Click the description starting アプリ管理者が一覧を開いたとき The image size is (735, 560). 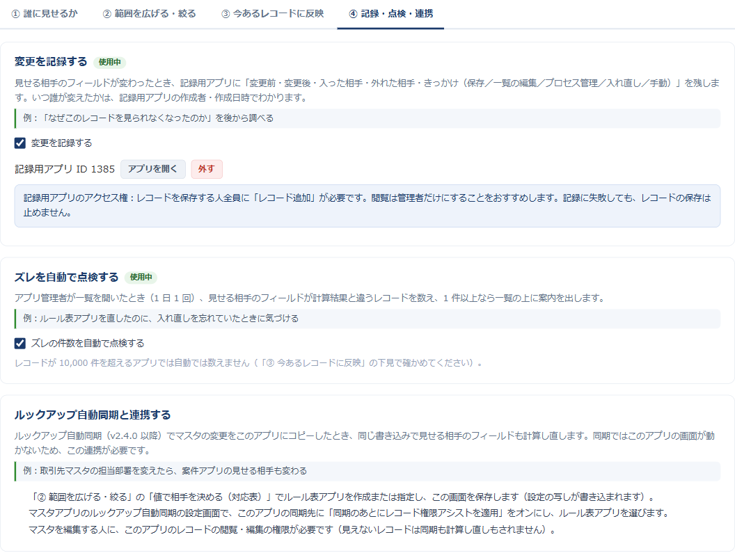click(x=310, y=298)
